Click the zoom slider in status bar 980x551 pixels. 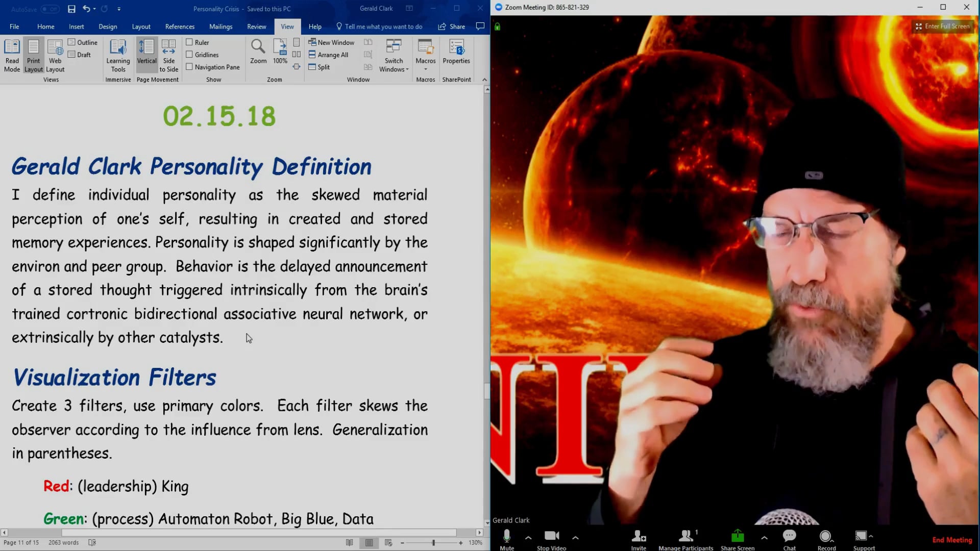point(433,543)
